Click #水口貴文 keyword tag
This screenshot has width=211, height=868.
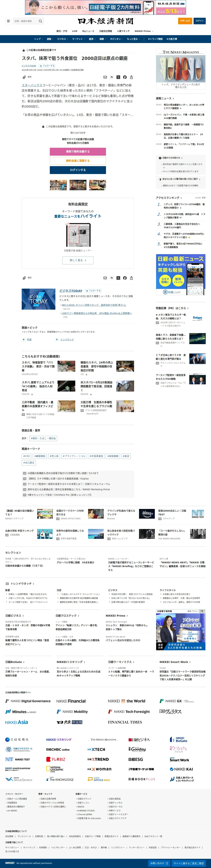29,463
